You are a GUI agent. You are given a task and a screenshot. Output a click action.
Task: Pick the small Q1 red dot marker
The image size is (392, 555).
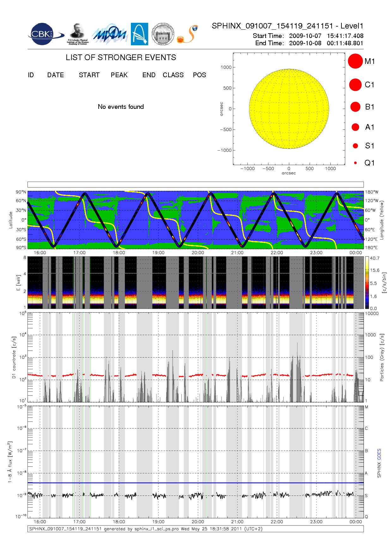pos(355,163)
